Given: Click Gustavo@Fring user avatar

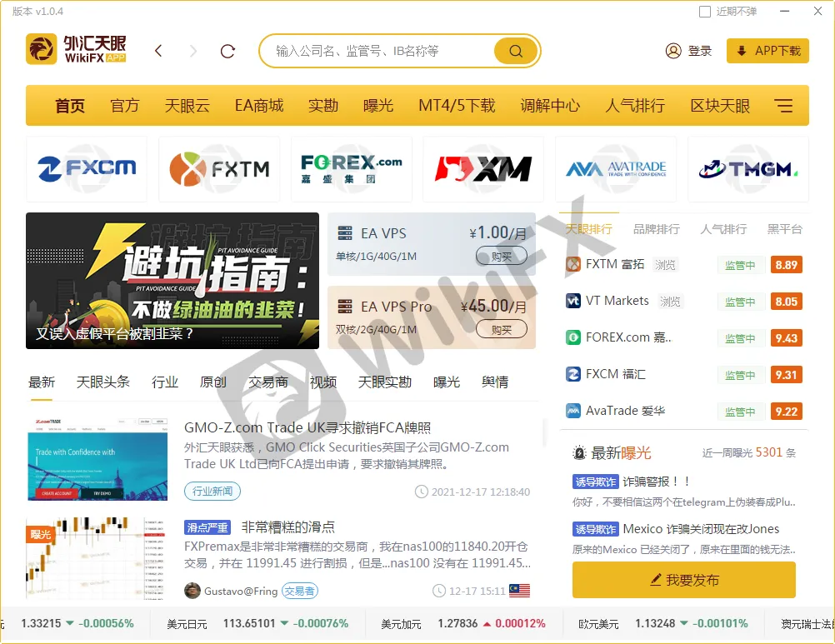Looking at the screenshot, I should point(192,591).
